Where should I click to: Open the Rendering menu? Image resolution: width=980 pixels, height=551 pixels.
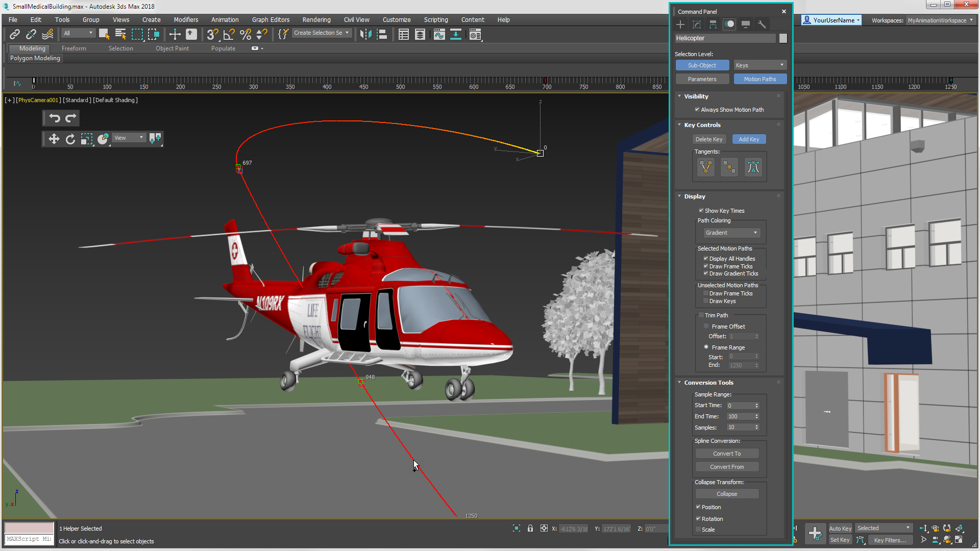click(x=315, y=19)
